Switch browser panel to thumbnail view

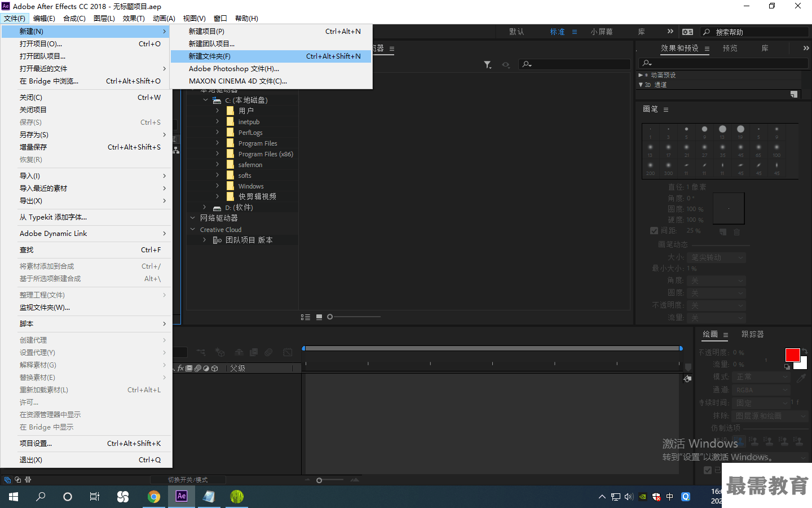coord(319,317)
